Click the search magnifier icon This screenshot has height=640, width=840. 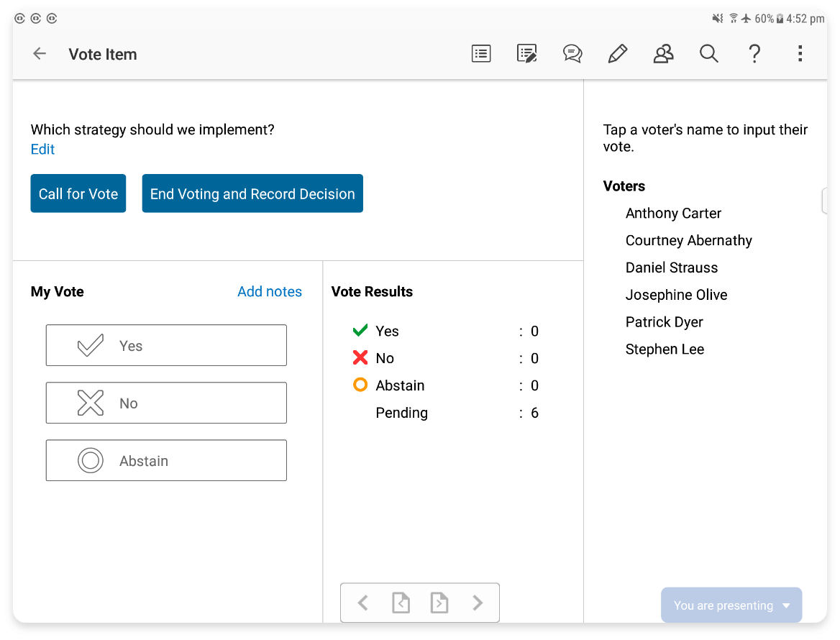[x=709, y=54]
